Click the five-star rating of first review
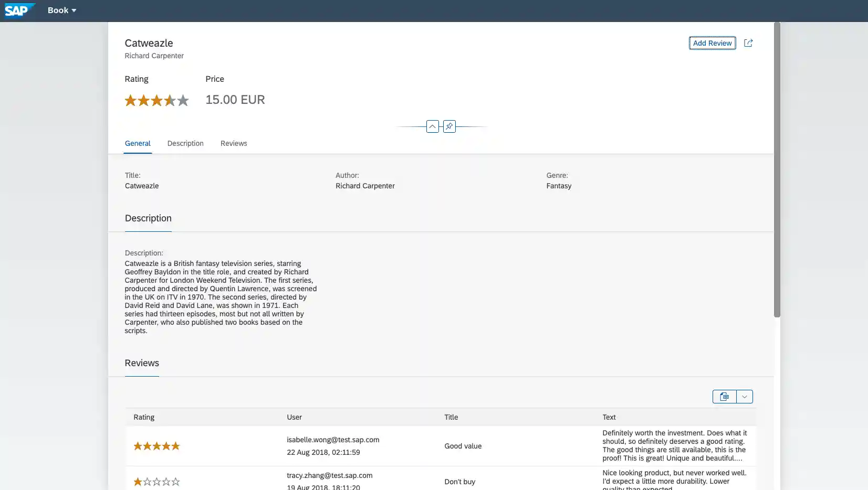 tap(156, 446)
